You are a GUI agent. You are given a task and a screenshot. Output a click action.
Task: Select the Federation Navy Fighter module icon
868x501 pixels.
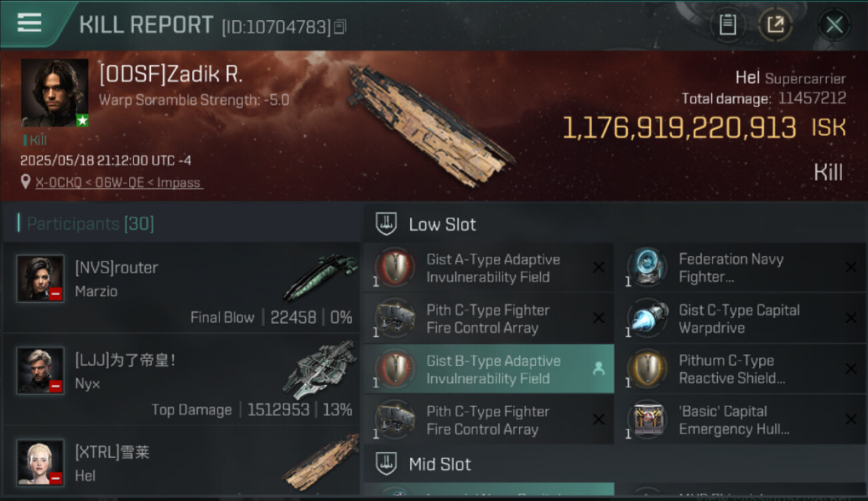tap(646, 268)
